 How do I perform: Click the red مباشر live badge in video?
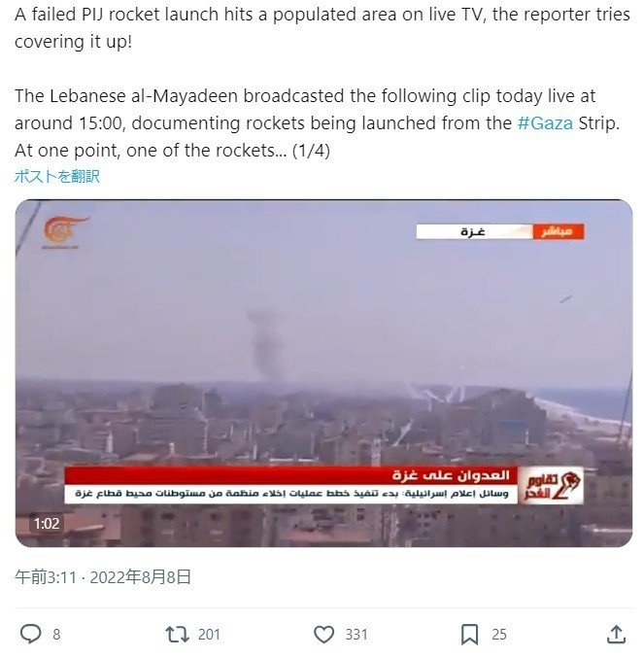coord(559,231)
